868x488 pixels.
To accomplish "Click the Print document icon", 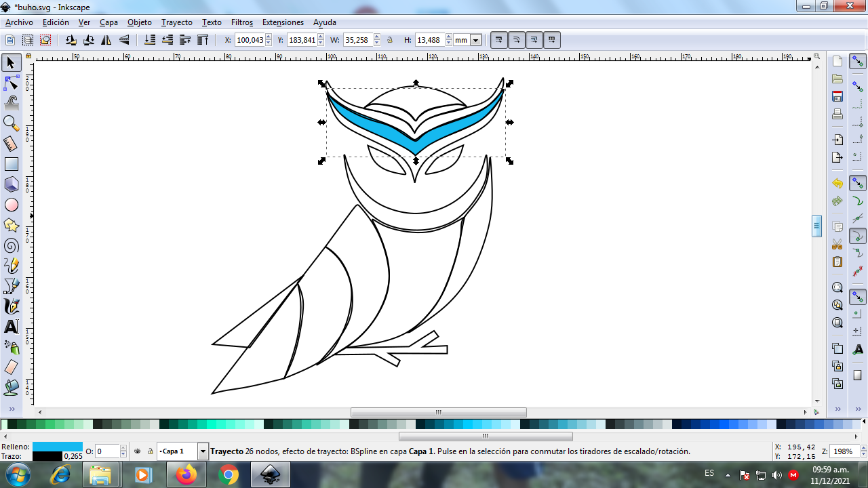I will tap(837, 114).
